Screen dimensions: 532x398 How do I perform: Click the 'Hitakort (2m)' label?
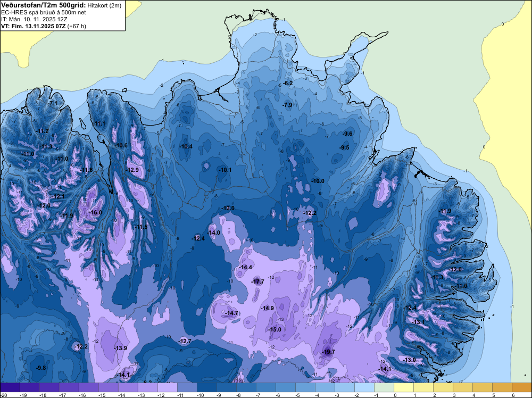click(104, 5)
